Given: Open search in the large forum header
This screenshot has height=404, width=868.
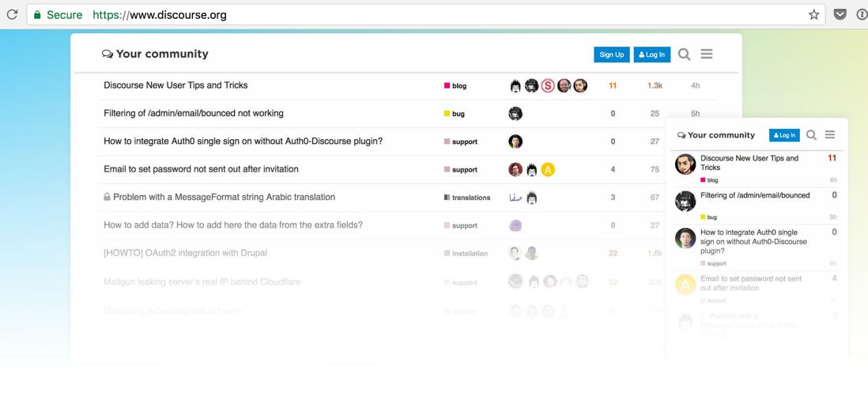Looking at the screenshot, I should [685, 55].
